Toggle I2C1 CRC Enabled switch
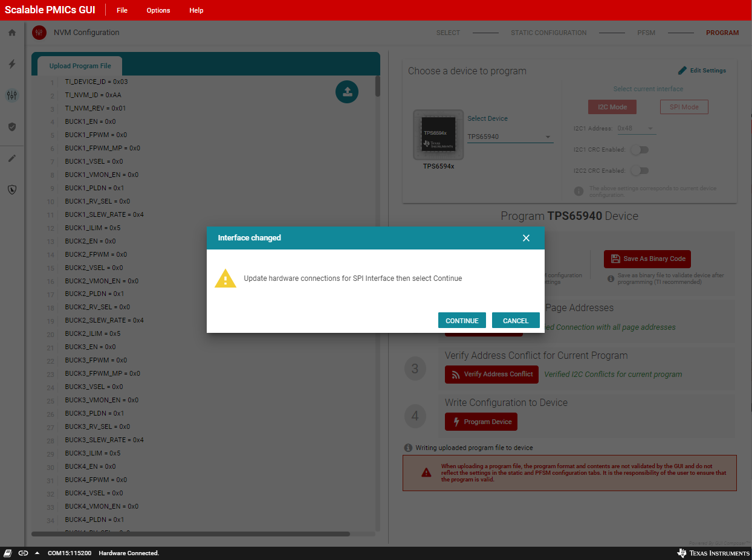 (640, 150)
